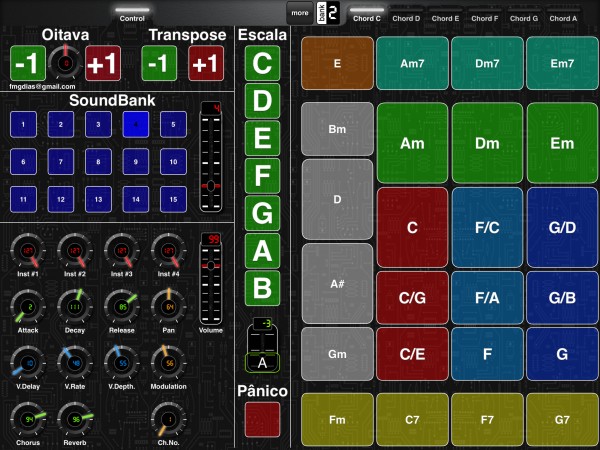Click the Chorus knob
This screenshot has width=600, height=450.
pyautogui.click(x=28, y=419)
